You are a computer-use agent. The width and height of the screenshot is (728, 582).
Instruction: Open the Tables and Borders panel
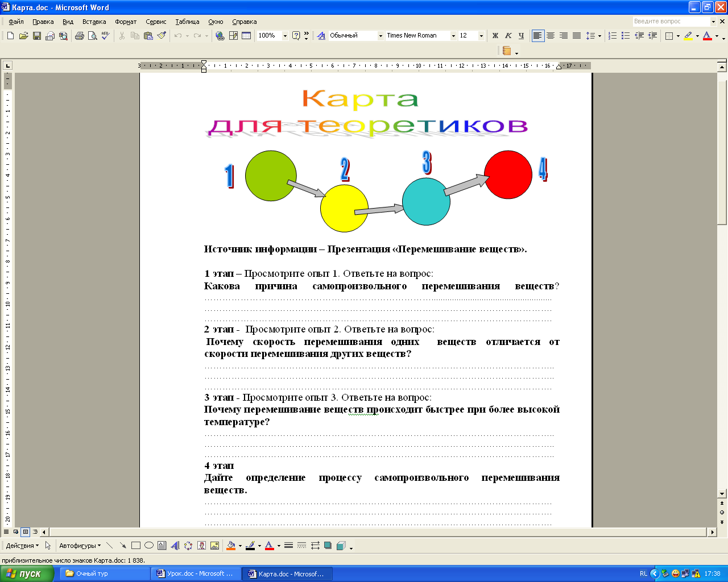tap(233, 36)
